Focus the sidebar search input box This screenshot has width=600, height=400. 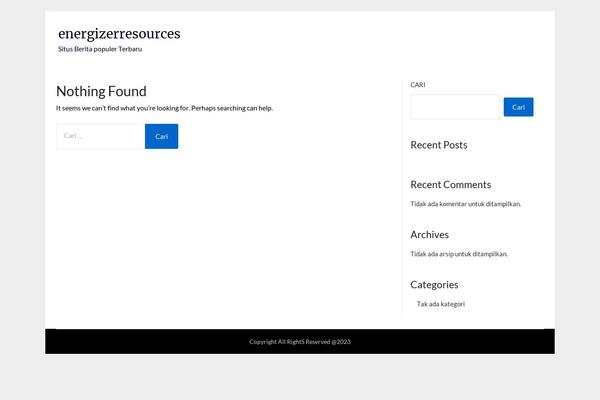[x=455, y=107]
